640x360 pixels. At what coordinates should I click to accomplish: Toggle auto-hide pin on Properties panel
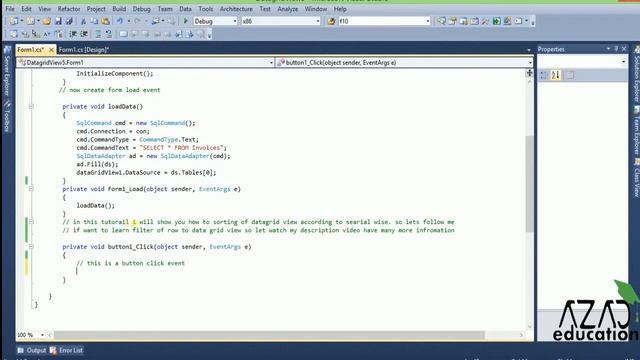coord(616,49)
